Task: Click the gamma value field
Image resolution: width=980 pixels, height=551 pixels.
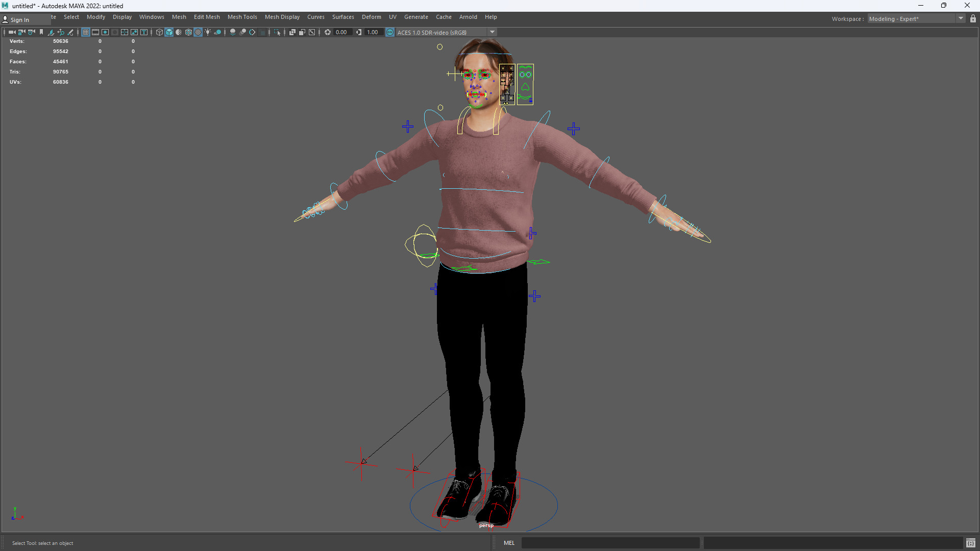Action: tap(373, 32)
